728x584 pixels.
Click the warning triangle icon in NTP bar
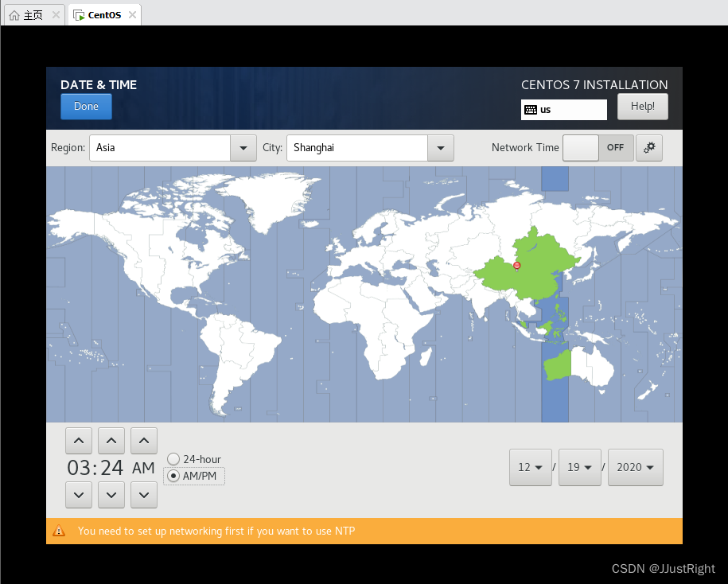(x=59, y=531)
